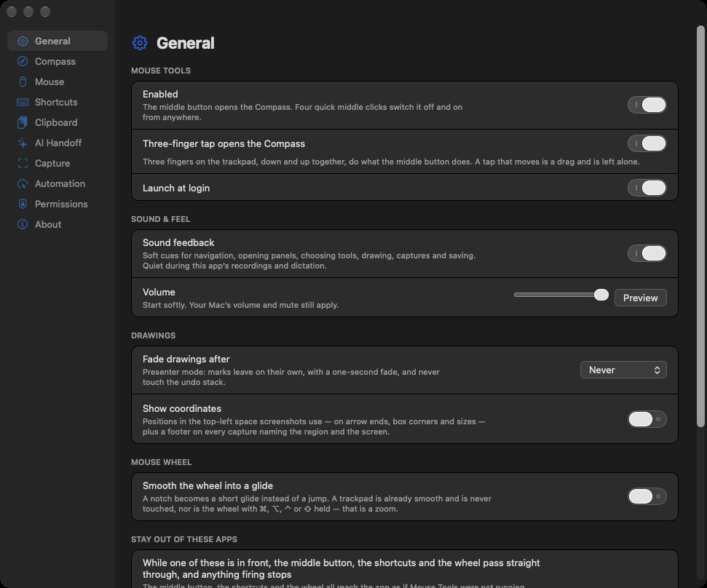Show the Capture settings pane
The image size is (707, 588).
tap(58, 163)
